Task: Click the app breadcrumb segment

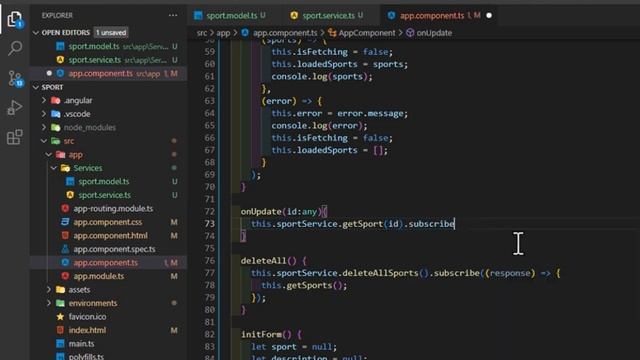Action: [223, 33]
